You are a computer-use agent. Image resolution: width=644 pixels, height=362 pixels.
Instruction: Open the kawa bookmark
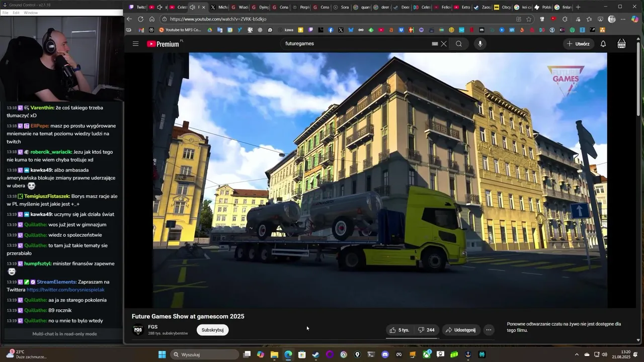285,30
